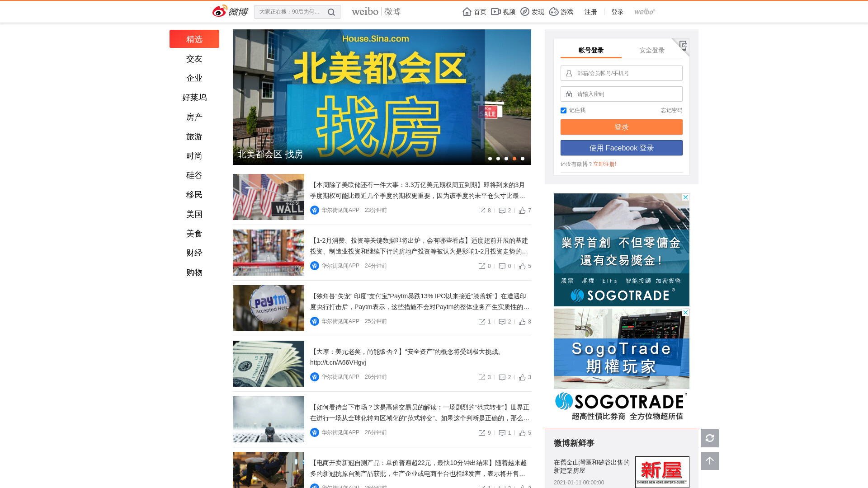Image resolution: width=868 pixels, height=488 pixels.
Task: Click 使用 Facebook 登录 button
Action: click(622, 148)
